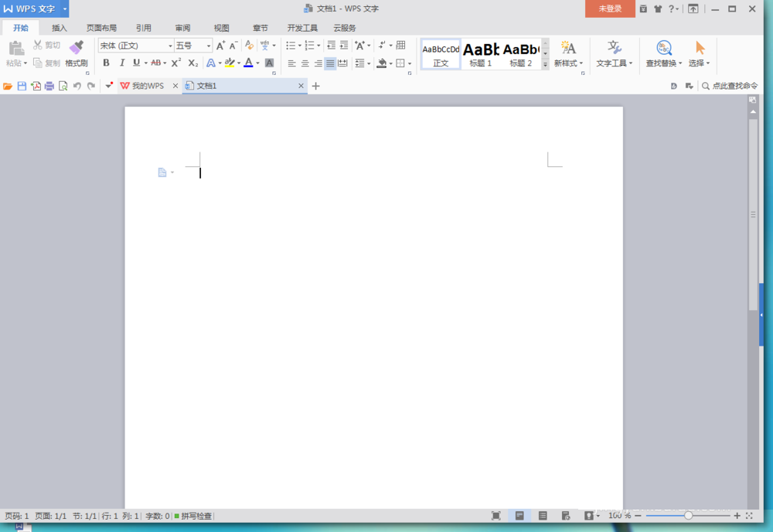773x532 pixels.
Task: Click the 未登录 login button
Action: tap(611, 9)
